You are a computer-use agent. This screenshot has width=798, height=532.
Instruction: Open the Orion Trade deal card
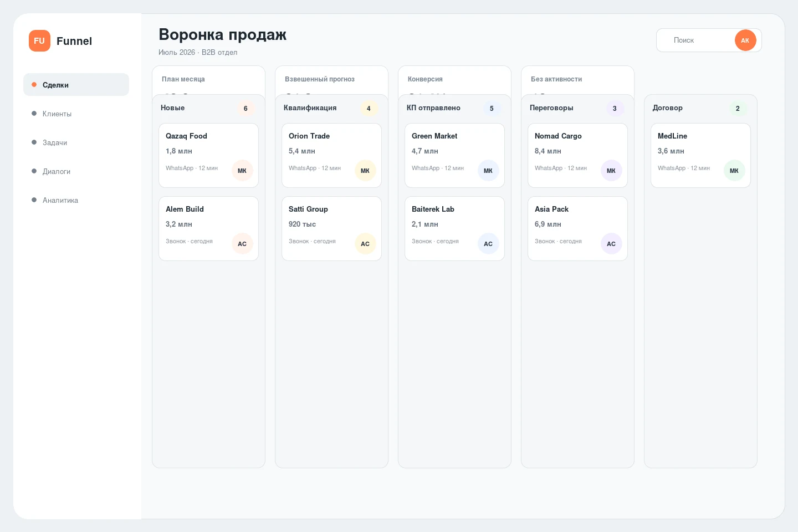pyautogui.click(x=331, y=156)
